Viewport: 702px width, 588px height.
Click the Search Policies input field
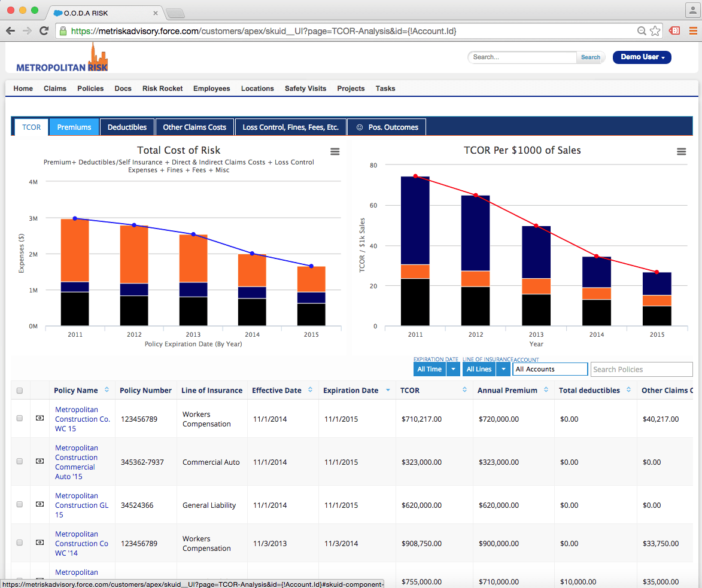point(642,369)
